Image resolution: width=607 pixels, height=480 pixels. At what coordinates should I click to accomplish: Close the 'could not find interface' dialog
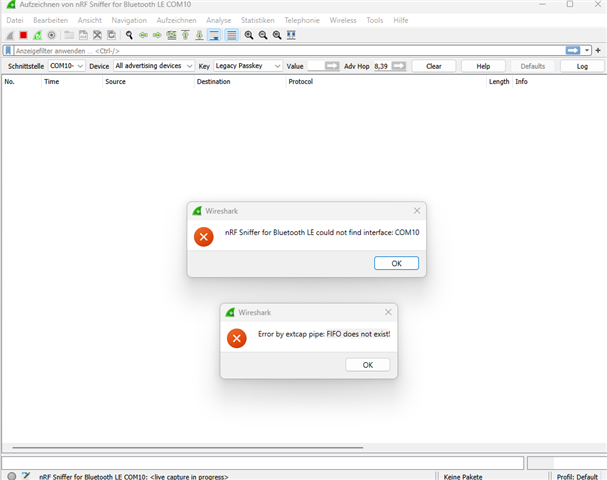(x=417, y=211)
